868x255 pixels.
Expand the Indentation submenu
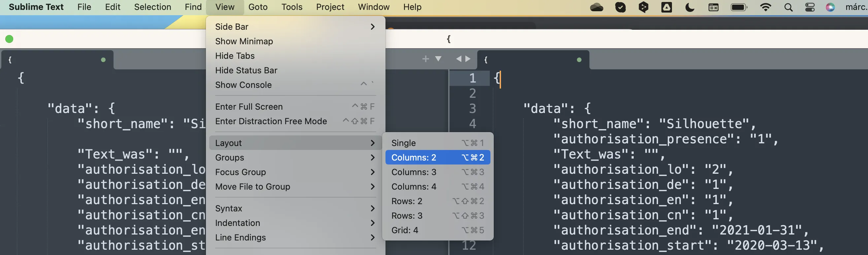(x=295, y=223)
